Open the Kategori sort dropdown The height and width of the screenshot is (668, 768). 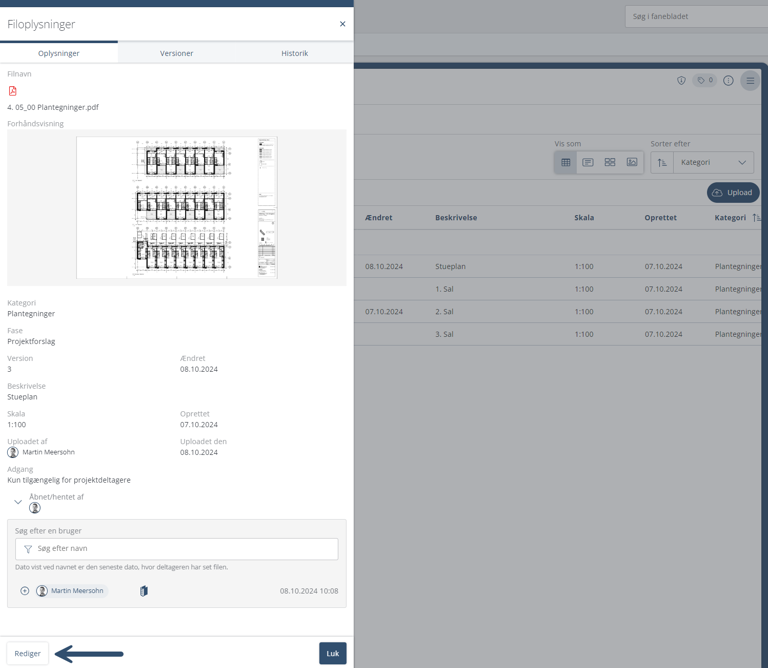pyautogui.click(x=713, y=163)
